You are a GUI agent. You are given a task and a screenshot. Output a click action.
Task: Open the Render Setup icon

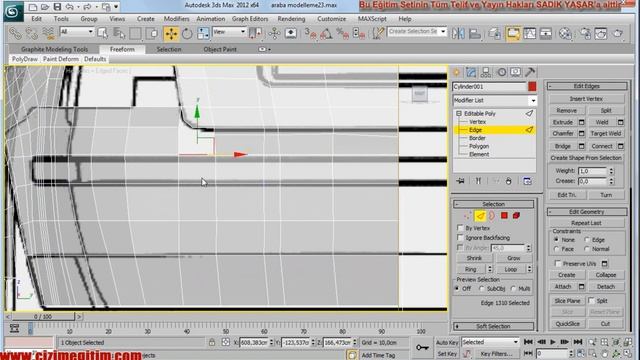pyautogui.click(x=585, y=33)
